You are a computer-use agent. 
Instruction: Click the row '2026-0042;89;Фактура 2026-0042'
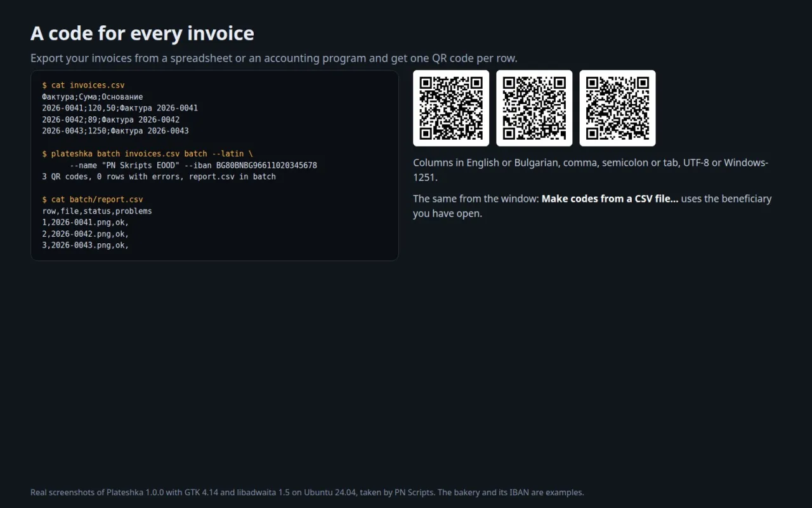click(x=111, y=119)
